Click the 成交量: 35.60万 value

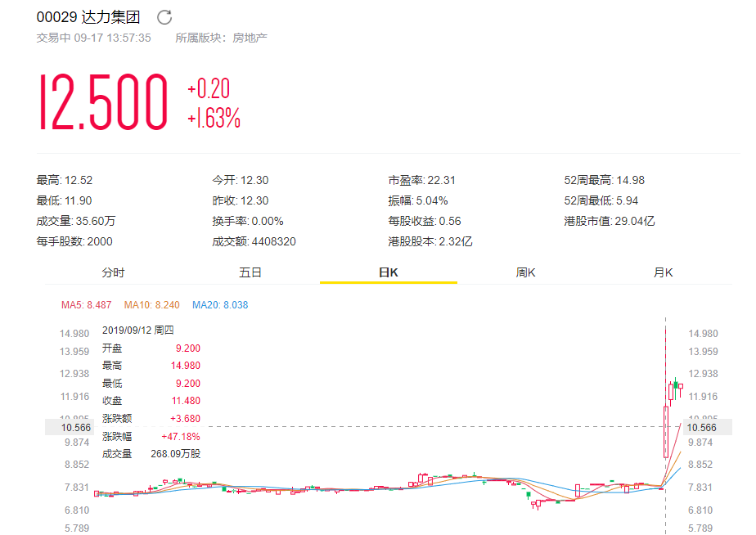[x=76, y=221]
